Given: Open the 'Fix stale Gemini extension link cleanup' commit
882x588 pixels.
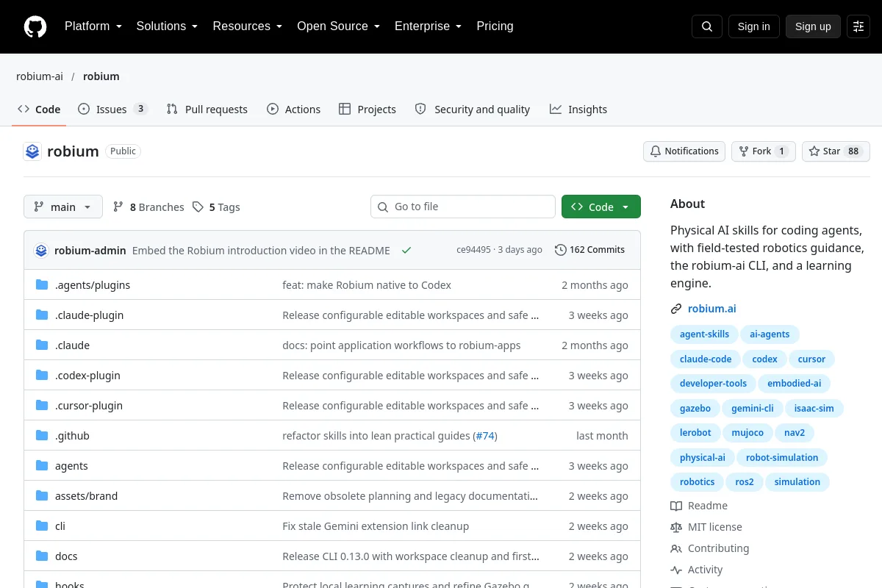Looking at the screenshot, I should (x=376, y=526).
